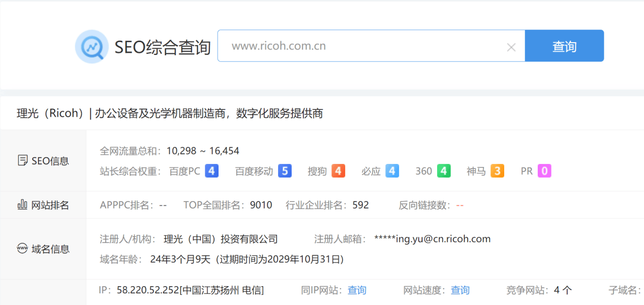Click the 网站排名 bar chart icon

click(22, 205)
